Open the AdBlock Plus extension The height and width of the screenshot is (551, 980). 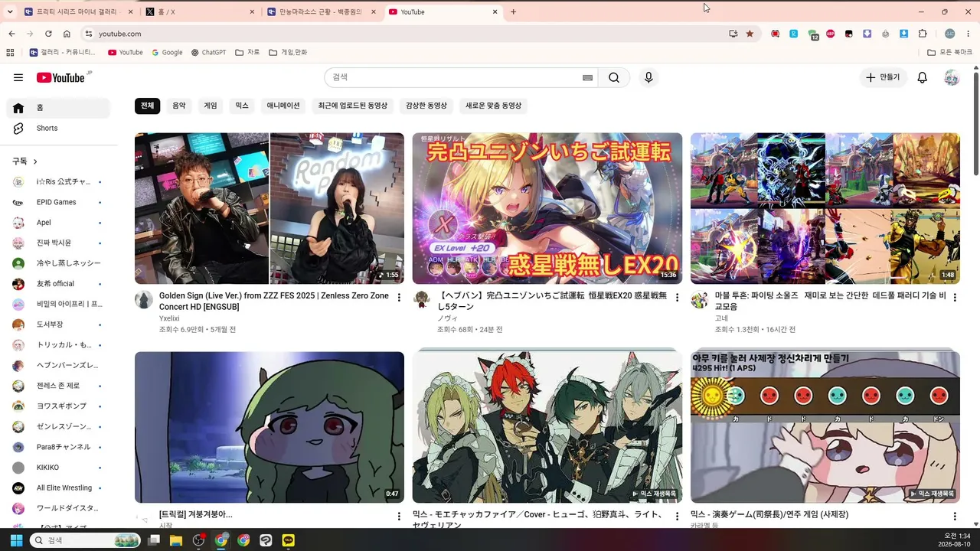pos(831,34)
